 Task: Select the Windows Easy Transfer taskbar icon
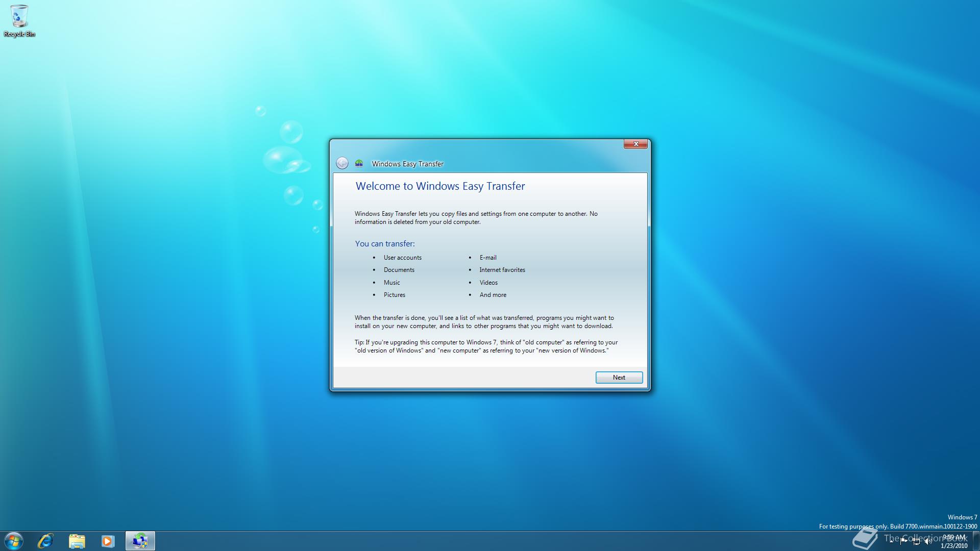(140, 540)
